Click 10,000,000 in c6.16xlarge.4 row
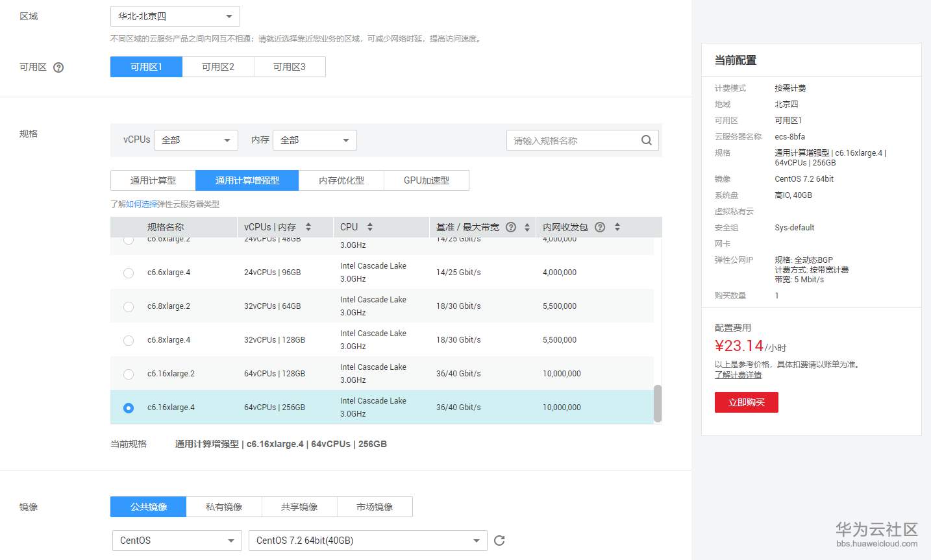The image size is (931, 560). (x=562, y=408)
